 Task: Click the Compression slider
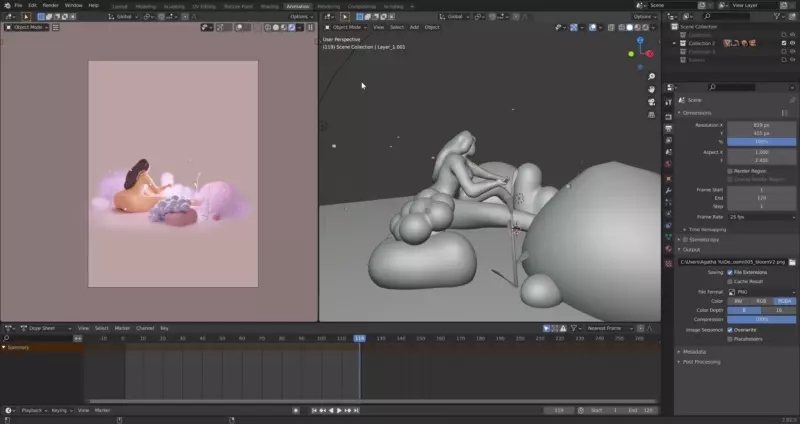[x=760, y=319]
